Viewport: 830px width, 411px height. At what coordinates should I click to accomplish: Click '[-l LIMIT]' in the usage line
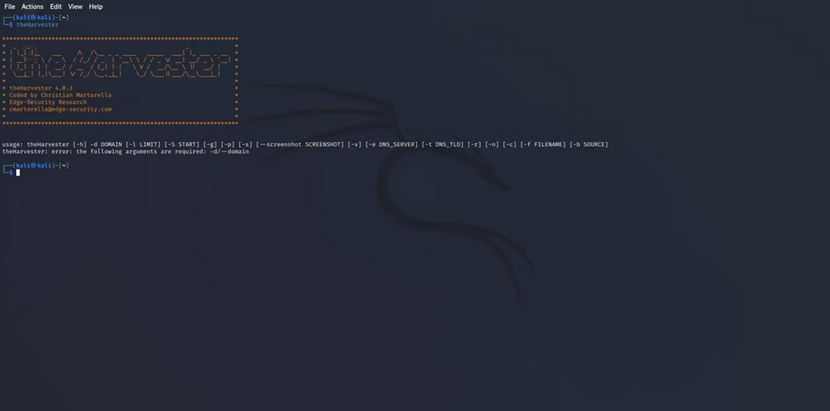pos(143,145)
